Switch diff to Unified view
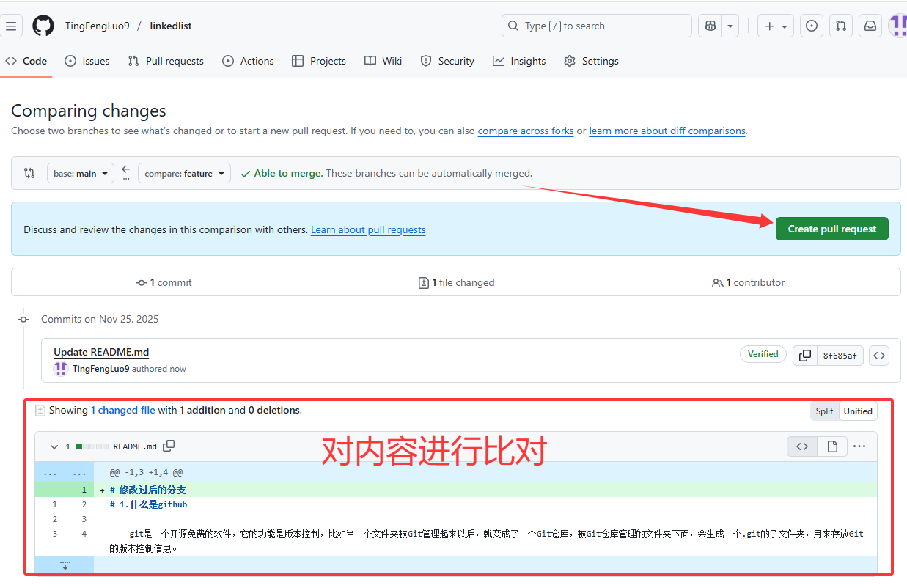Image resolution: width=907 pixels, height=588 pixels. 858,411
